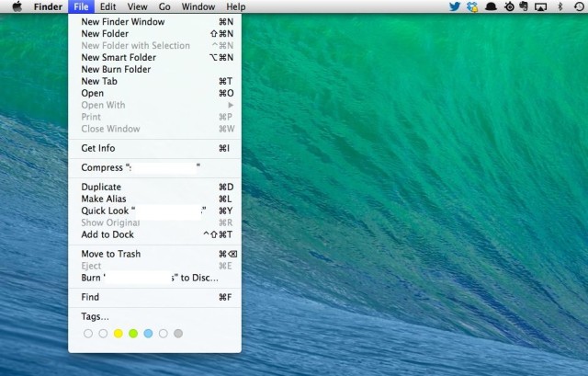
Task: Open the Apple menu
Action: (17, 6)
